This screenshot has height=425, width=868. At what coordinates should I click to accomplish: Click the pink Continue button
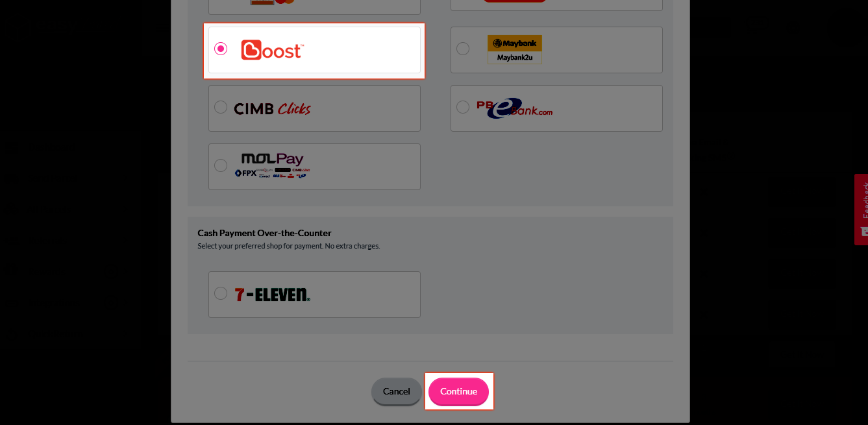point(458,391)
